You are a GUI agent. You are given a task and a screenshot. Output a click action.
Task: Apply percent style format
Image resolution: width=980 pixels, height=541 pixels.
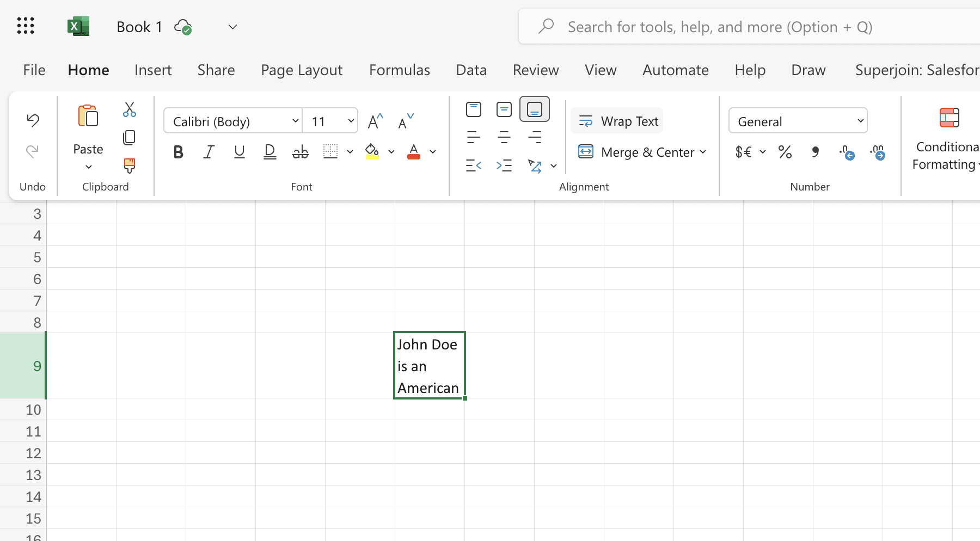(x=785, y=152)
